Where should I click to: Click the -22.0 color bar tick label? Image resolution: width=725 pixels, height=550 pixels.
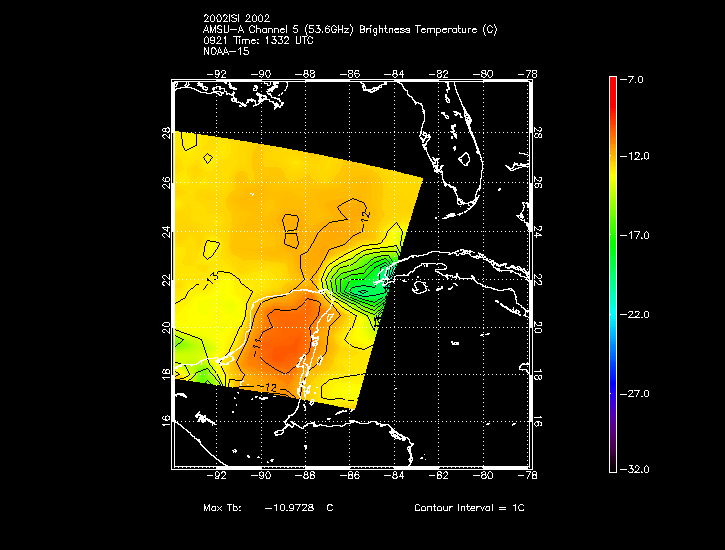coord(634,315)
